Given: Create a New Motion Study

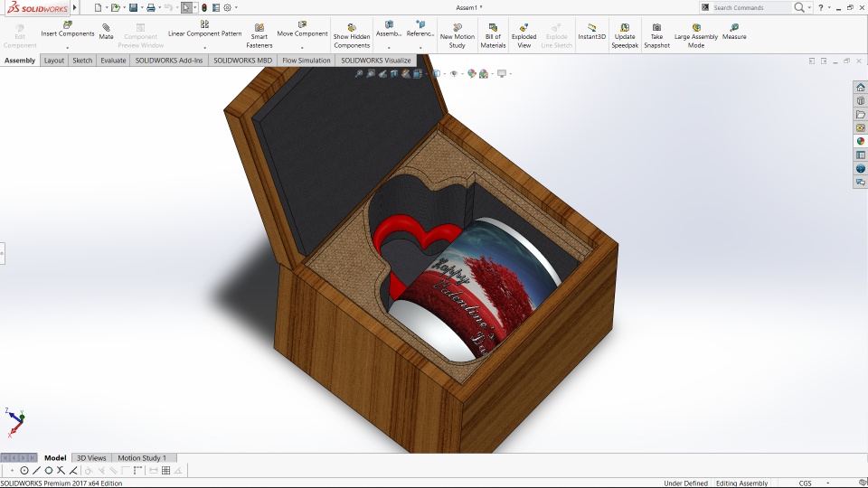Looking at the screenshot, I should (457, 29).
